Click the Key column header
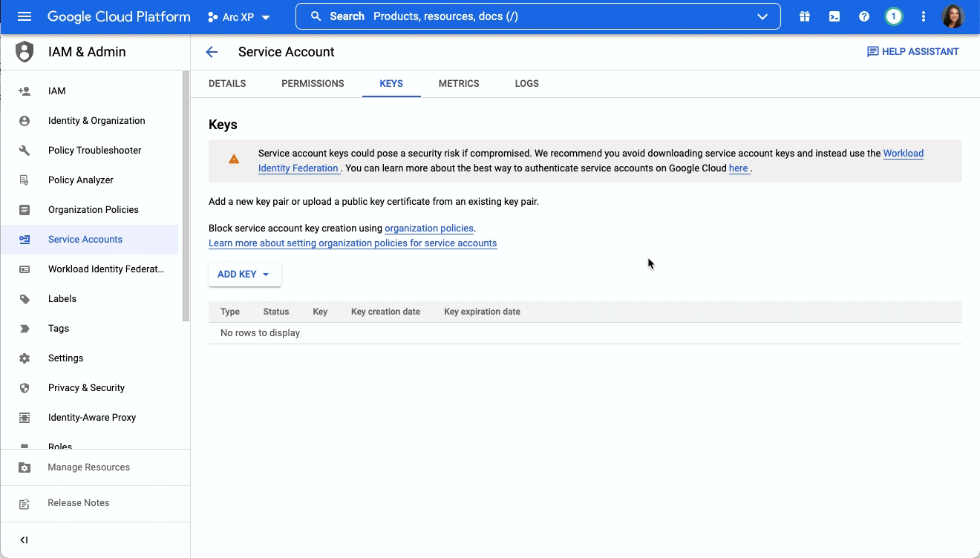Image resolution: width=980 pixels, height=558 pixels. [320, 312]
